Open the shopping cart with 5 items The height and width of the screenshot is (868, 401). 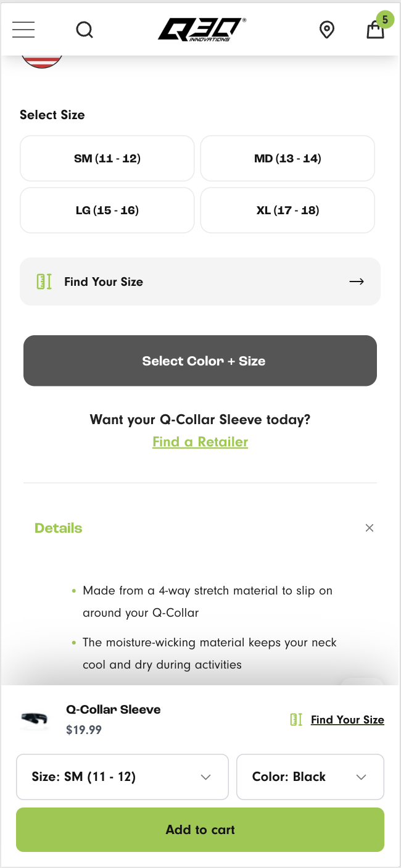375,30
